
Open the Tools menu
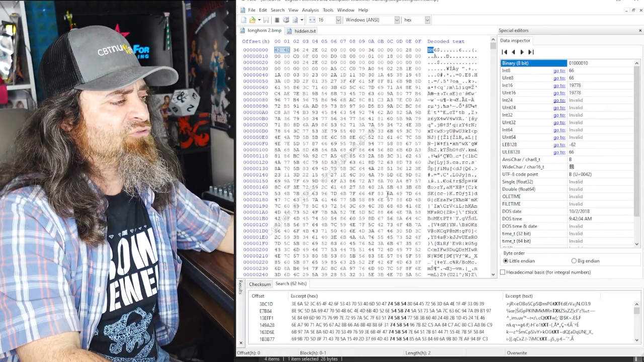pyautogui.click(x=328, y=10)
